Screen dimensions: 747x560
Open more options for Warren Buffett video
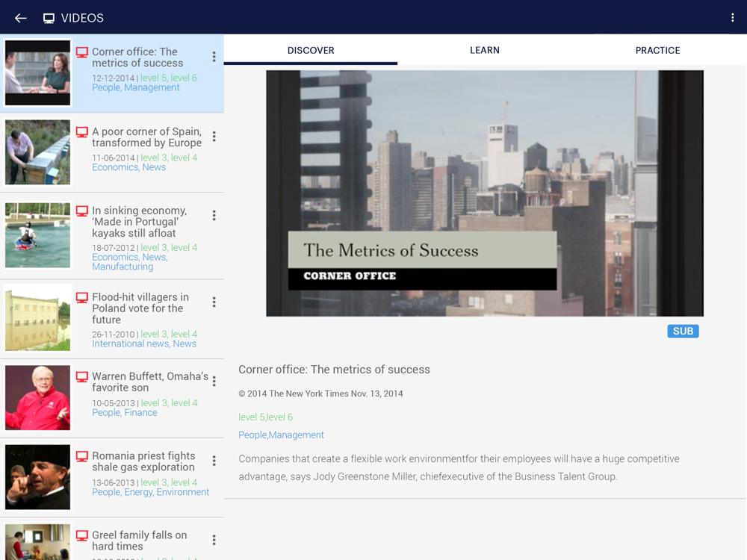214,382
